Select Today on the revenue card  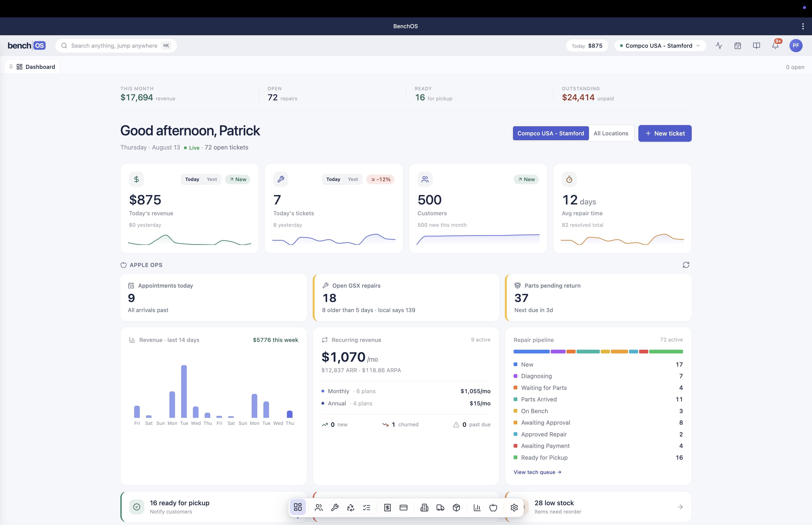pyautogui.click(x=192, y=179)
